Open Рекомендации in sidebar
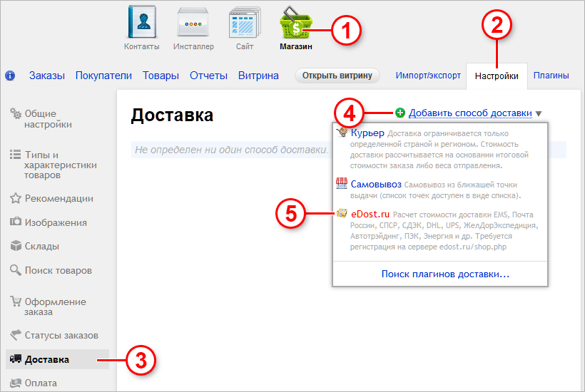The height and width of the screenshot is (392, 585). point(59,198)
